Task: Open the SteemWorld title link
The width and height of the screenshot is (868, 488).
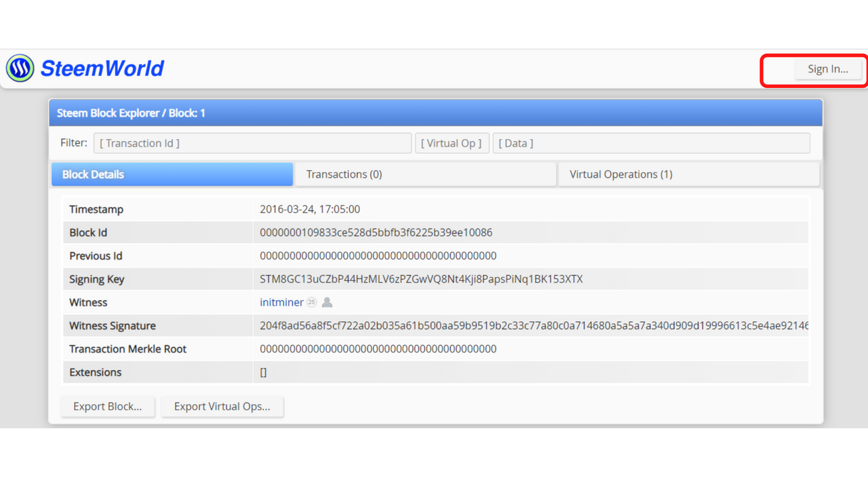Action: (x=102, y=68)
